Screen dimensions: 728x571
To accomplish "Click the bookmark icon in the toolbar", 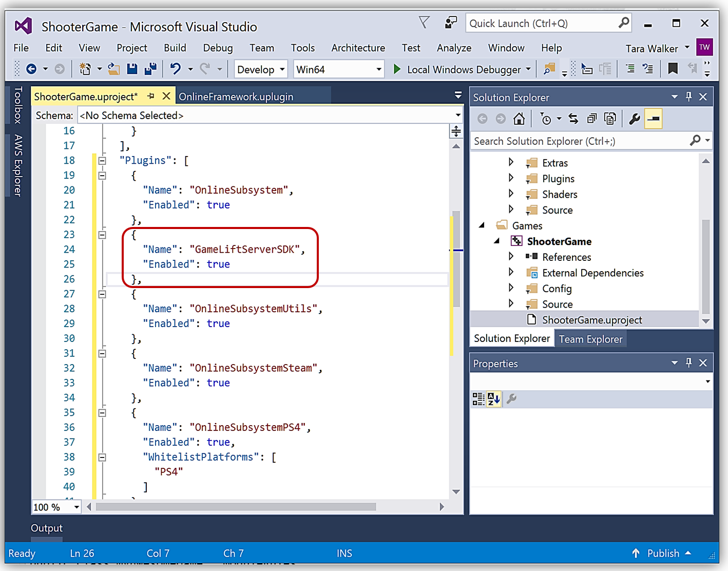I will tap(673, 69).
